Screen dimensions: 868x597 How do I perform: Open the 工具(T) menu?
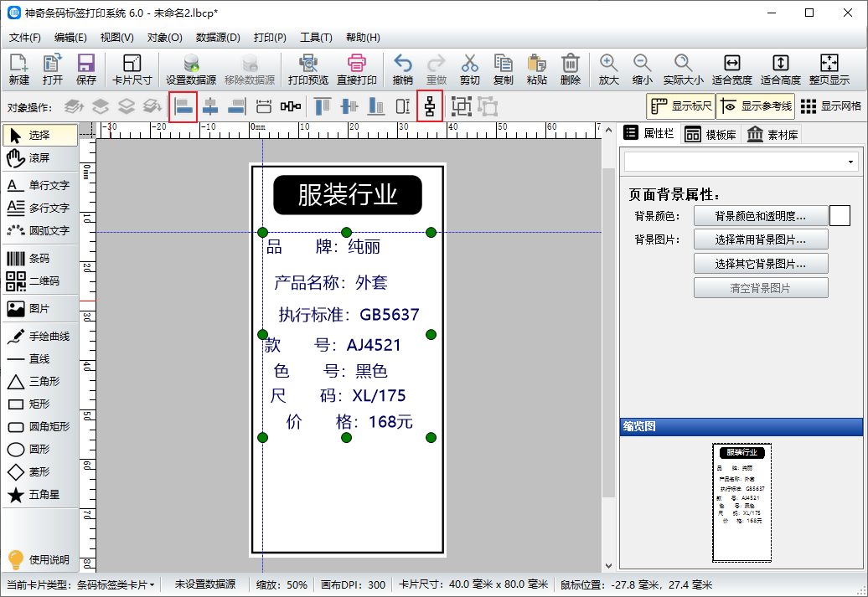pos(316,38)
